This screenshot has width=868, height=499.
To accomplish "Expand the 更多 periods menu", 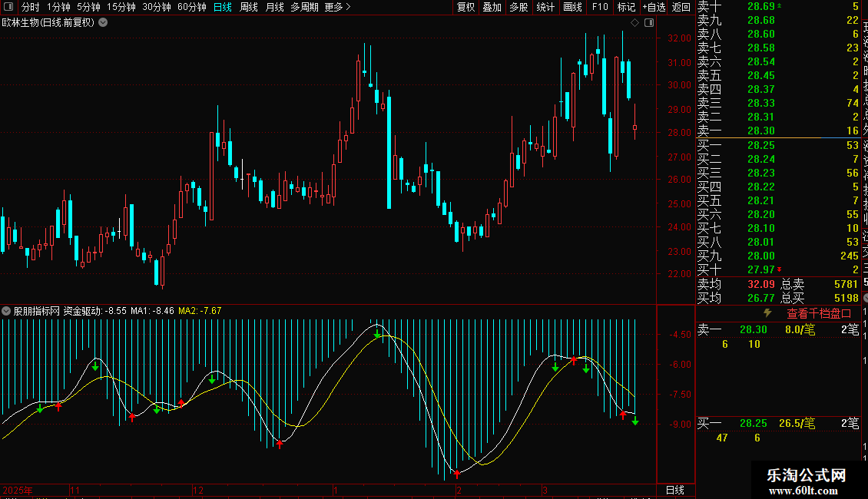I will point(338,7).
